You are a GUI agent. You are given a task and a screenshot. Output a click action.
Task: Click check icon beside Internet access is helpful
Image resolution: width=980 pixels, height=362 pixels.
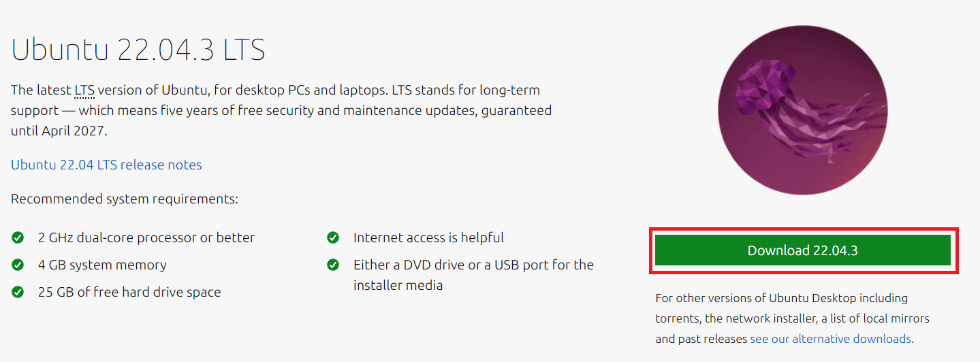333,238
